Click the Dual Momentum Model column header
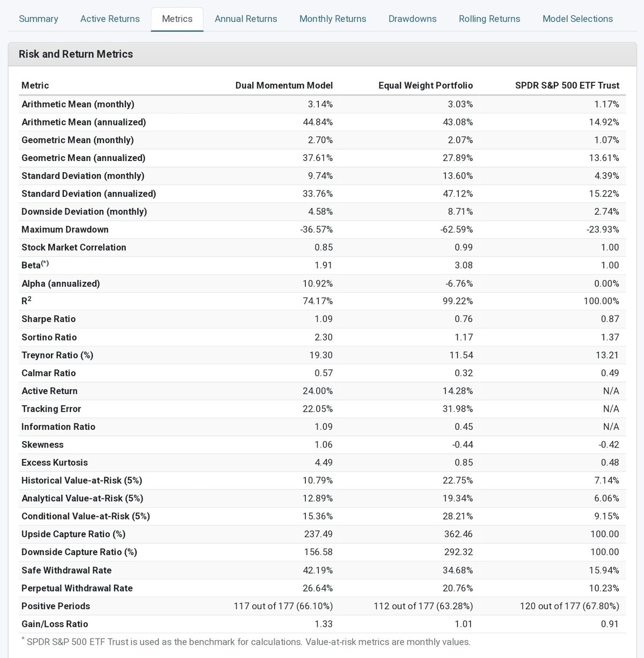644x658 pixels. pos(284,85)
